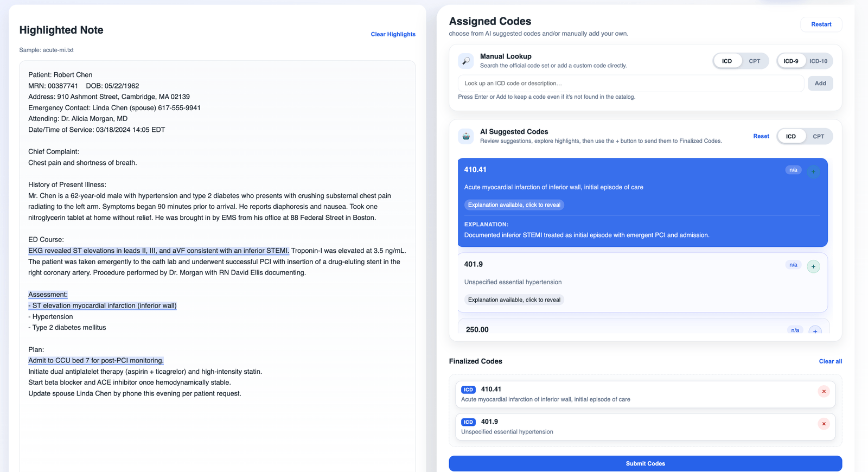868x472 pixels.
Task: Select ICD-10 code version toggle
Action: [818, 61]
